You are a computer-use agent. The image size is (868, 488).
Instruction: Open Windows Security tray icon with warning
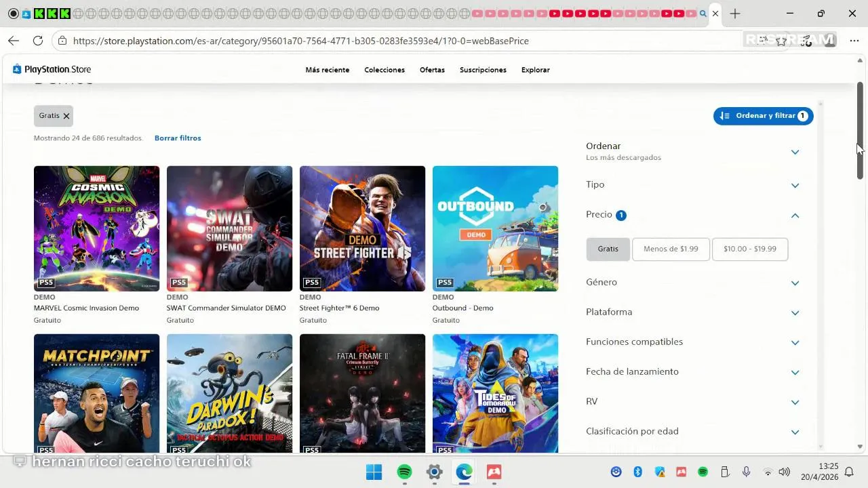pos(660,472)
